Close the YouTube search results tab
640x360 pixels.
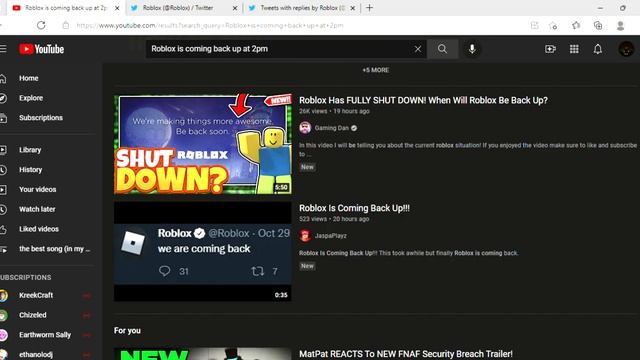pos(117,8)
